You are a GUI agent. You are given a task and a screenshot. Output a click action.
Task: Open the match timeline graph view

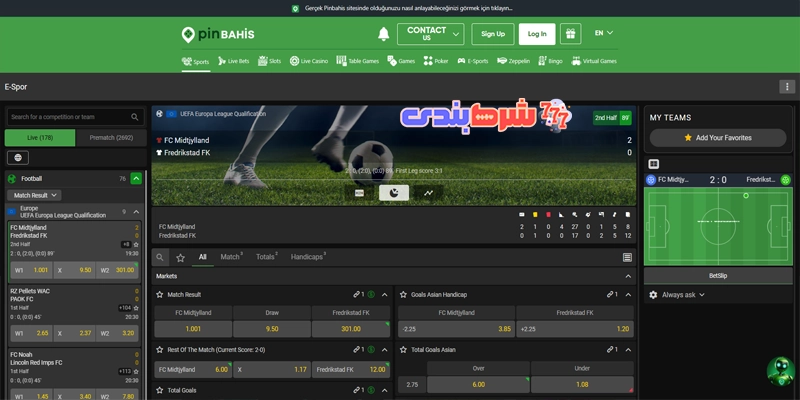(428, 193)
